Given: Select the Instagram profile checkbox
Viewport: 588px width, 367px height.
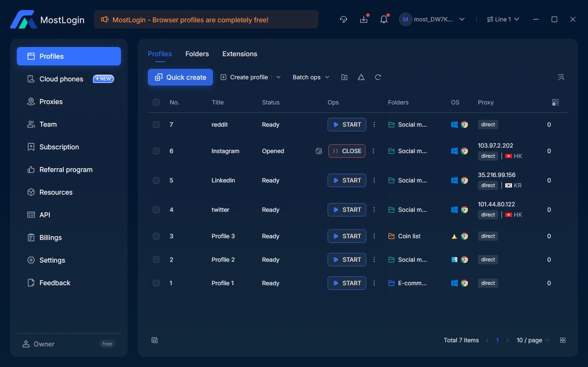Looking at the screenshot, I should [x=156, y=151].
